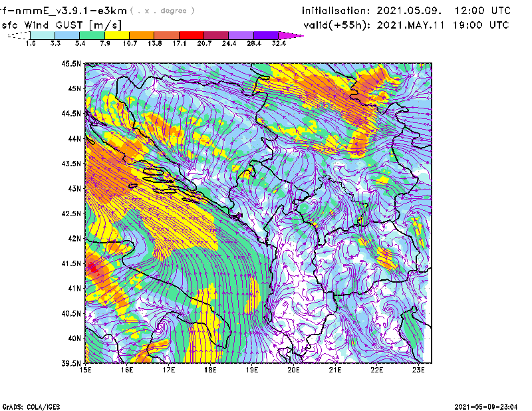Click legend value 28.4
Viewport: 532px width, 411px height.
point(254,43)
